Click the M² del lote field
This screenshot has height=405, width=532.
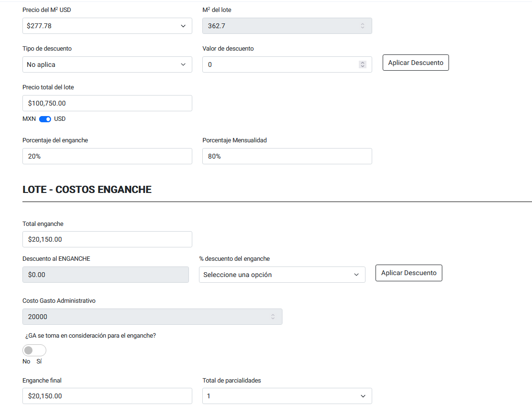[279, 26]
